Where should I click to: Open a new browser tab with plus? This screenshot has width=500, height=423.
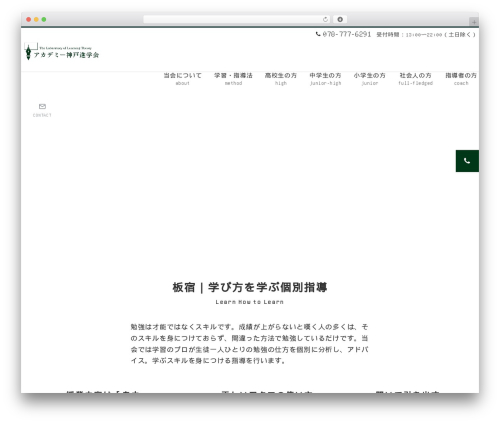coord(474,22)
